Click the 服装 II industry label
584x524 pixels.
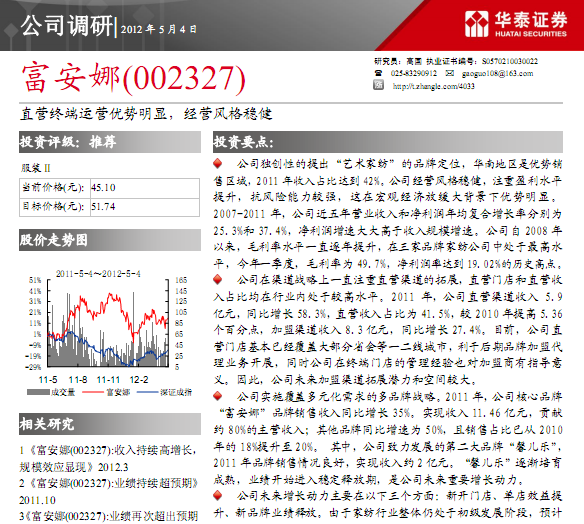click(36, 168)
